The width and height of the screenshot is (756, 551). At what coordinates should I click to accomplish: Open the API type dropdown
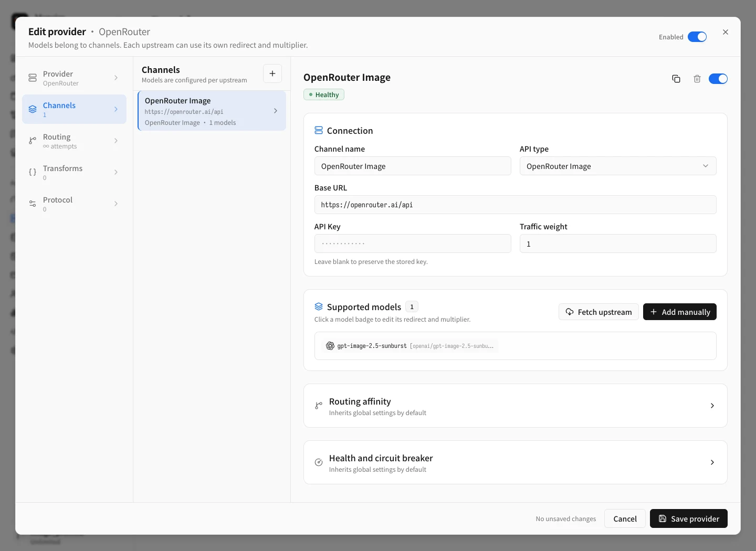tap(618, 166)
